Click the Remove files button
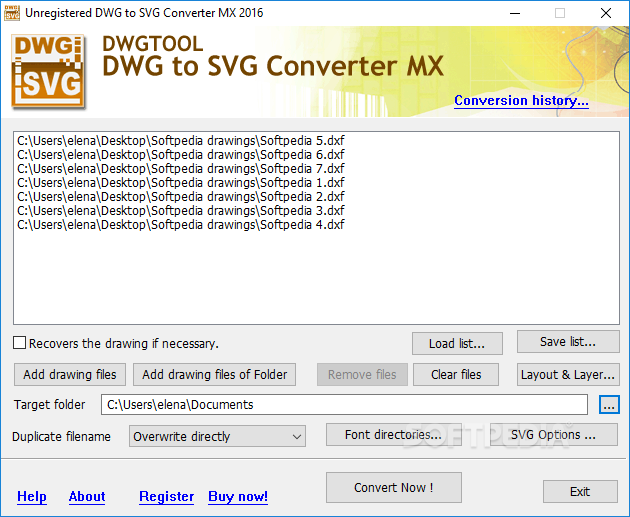This screenshot has width=630, height=517. [x=362, y=374]
